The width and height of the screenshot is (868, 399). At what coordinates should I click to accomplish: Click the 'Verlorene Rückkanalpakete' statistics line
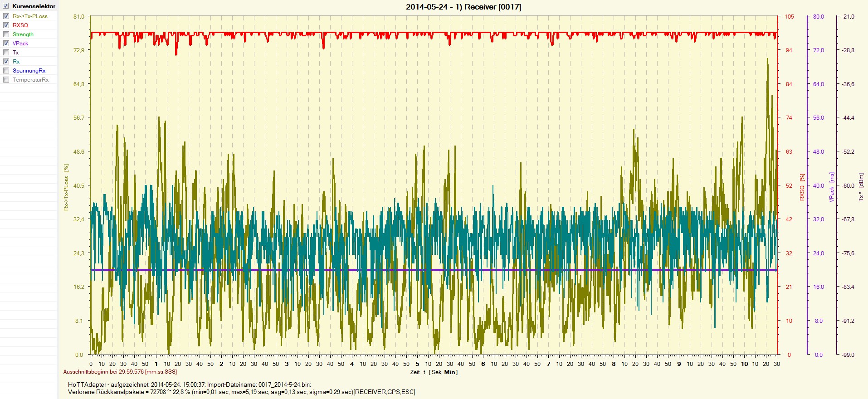point(241,392)
